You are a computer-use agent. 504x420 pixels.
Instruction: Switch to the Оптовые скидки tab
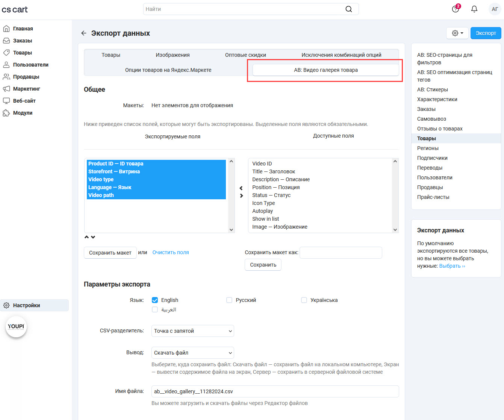245,55
